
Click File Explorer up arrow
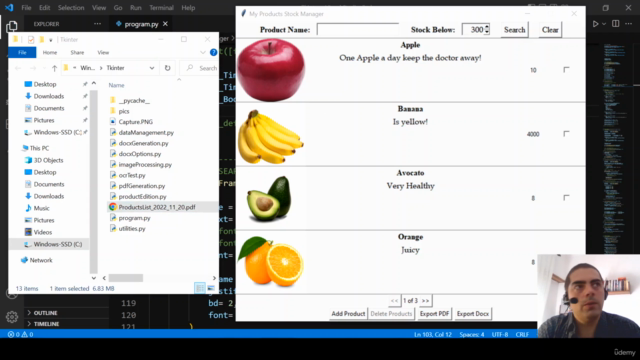click(54, 68)
